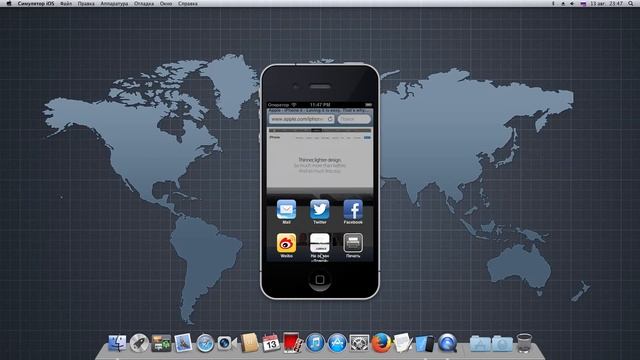Viewport: 640px width, 360px height.
Task: Open Finder from the Dock
Action: click(x=117, y=343)
